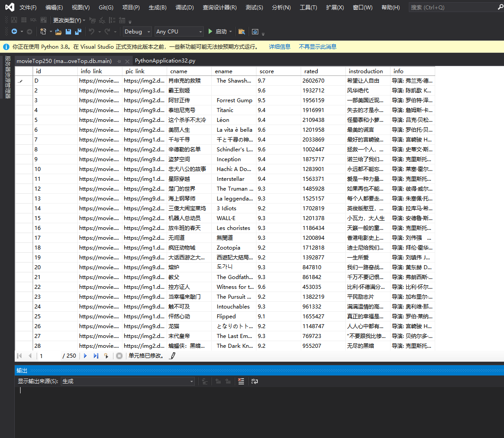Viewport: 504px width, 438px height.
Task: Open the Git(G) menu
Action: pyautogui.click(x=106, y=8)
